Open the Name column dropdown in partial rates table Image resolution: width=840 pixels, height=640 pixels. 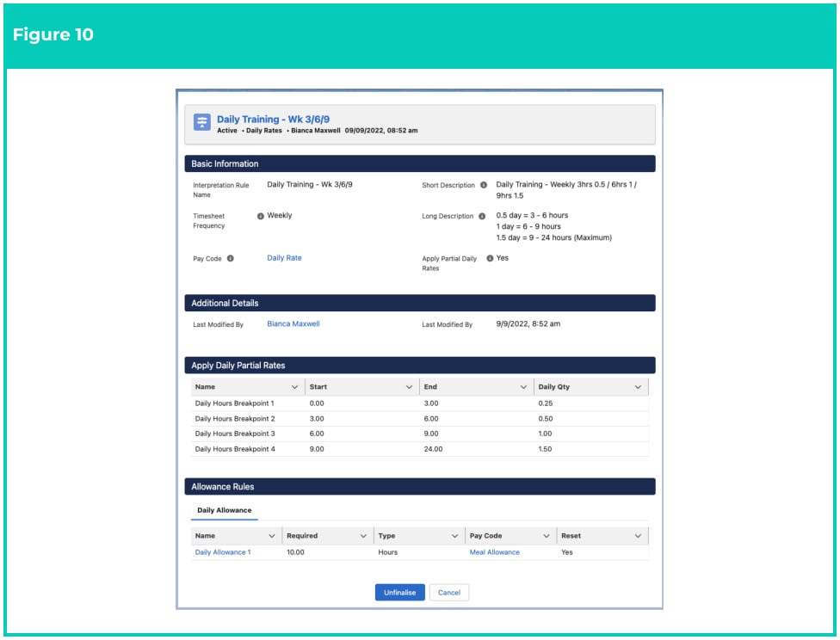pos(294,387)
